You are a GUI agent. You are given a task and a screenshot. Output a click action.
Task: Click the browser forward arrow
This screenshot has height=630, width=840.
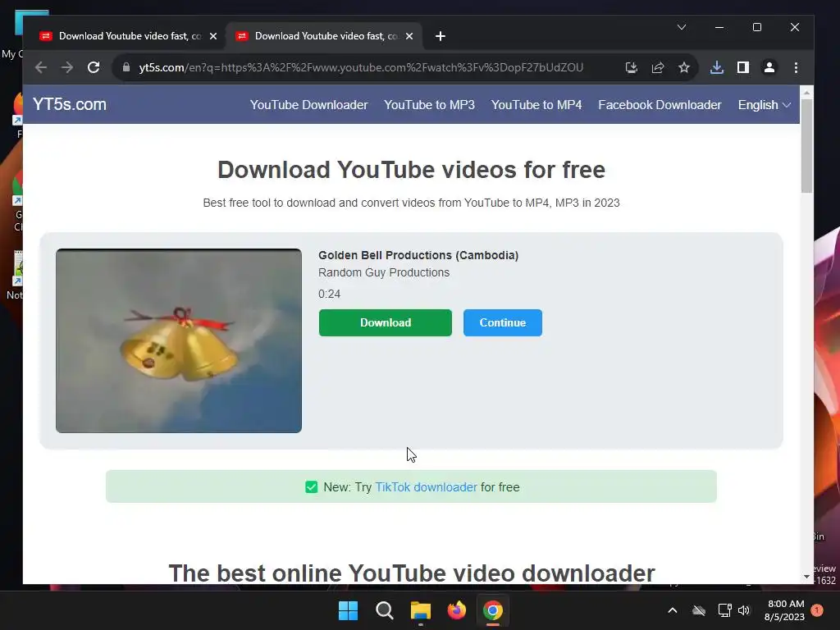67,67
